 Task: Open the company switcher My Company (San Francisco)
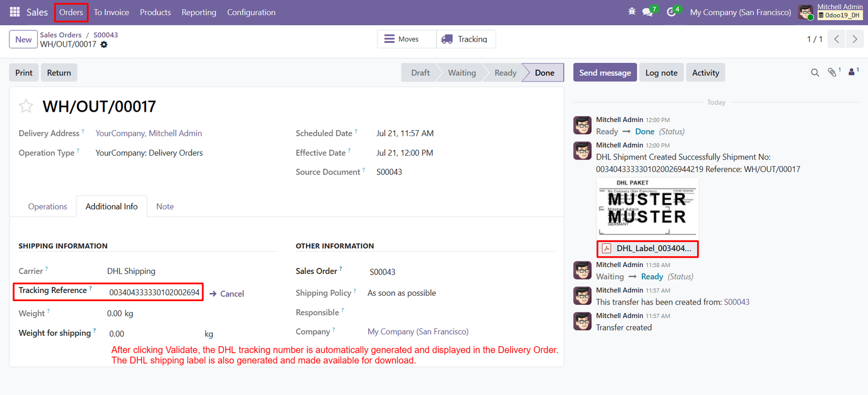coord(741,12)
